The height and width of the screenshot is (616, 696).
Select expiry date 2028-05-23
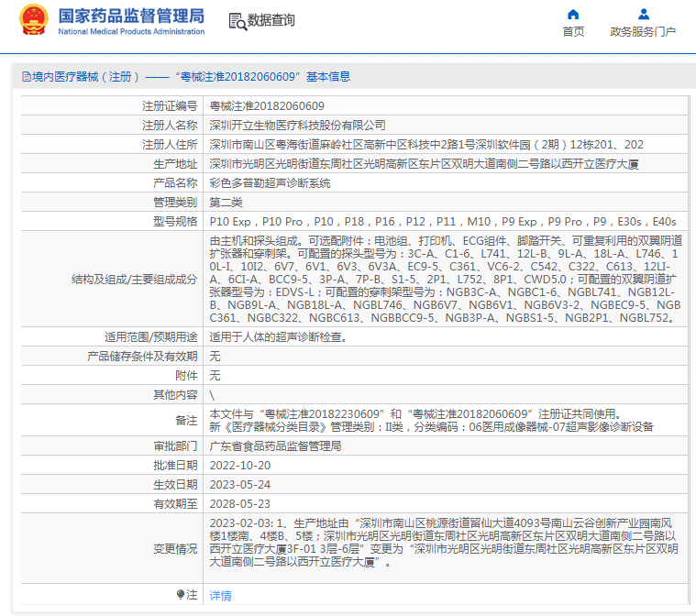point(240,504)
